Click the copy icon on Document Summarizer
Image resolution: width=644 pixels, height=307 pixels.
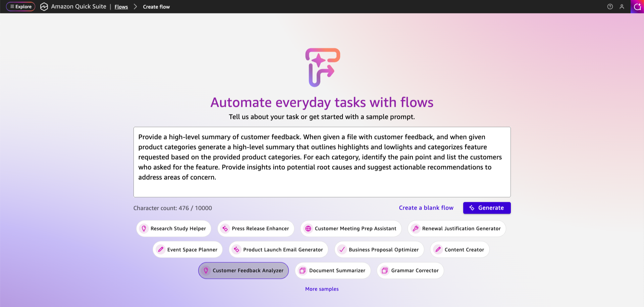(302, 271)
